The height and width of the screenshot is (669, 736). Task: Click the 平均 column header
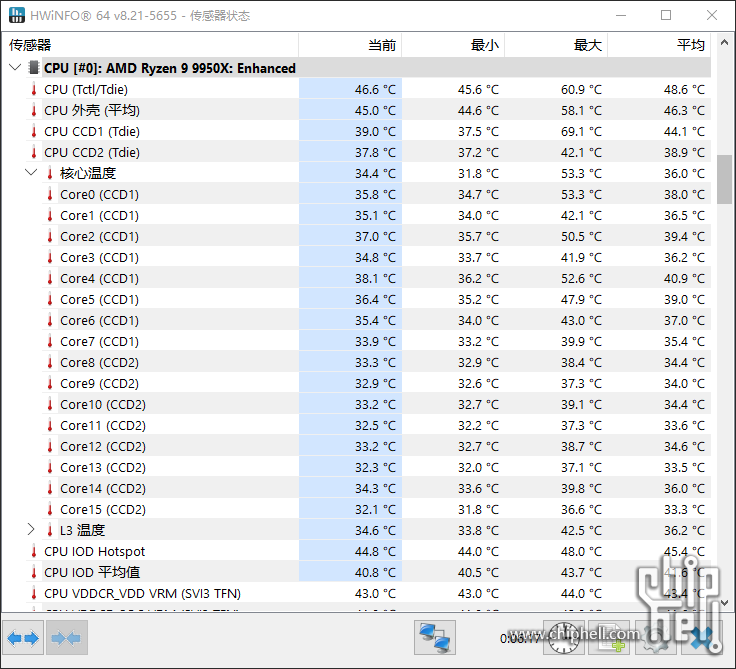coord(659,45)
